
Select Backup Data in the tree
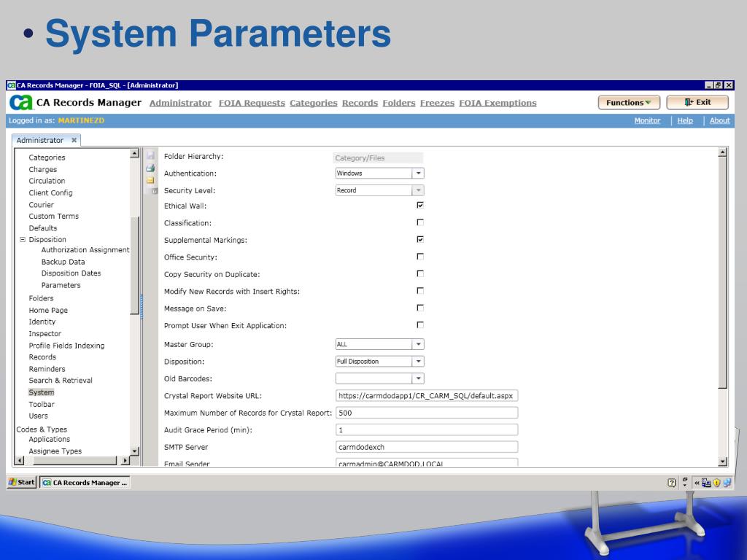63,262
